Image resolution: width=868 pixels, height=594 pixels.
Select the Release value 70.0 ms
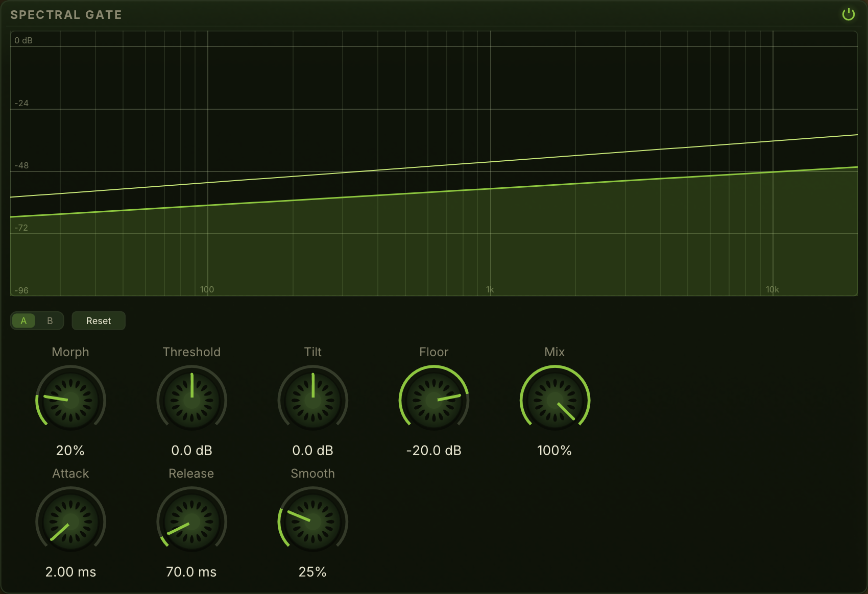tap(191, 572)
